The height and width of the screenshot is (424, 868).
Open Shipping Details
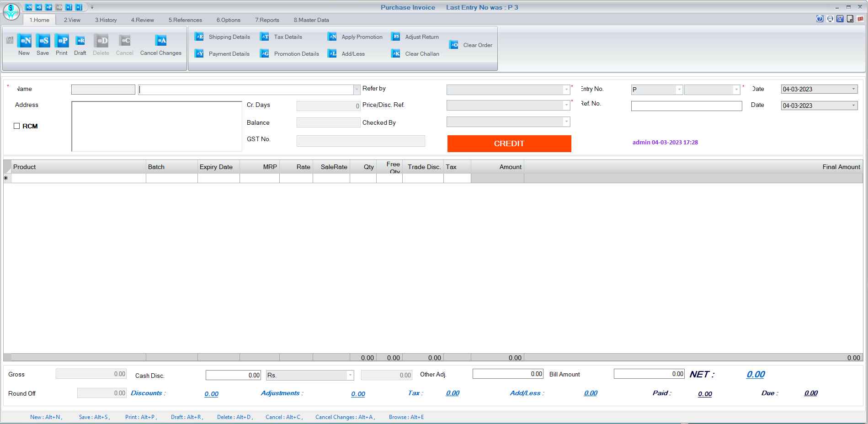click(223, 37)
